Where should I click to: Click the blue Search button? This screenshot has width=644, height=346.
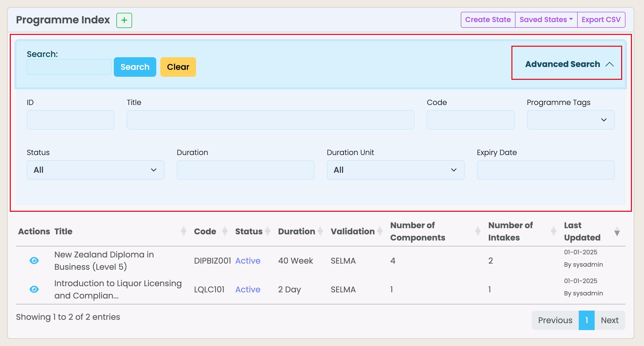[x=135, y=67]
